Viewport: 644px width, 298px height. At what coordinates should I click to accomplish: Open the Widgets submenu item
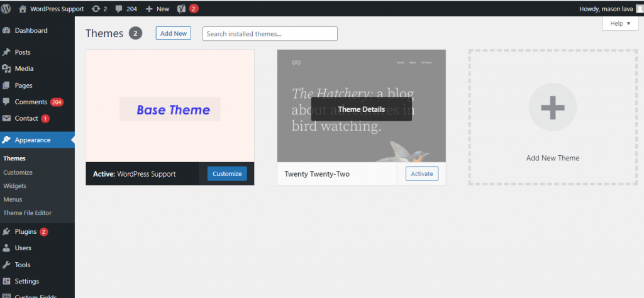15,186
